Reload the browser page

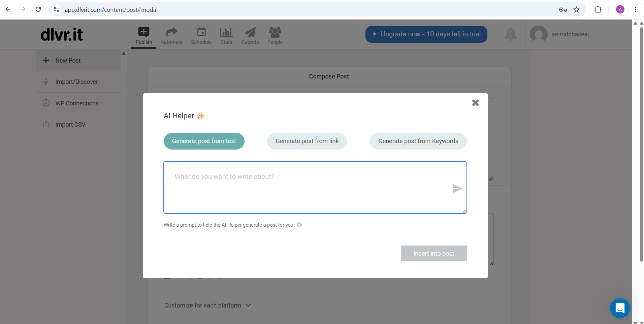tap(38, 9)
